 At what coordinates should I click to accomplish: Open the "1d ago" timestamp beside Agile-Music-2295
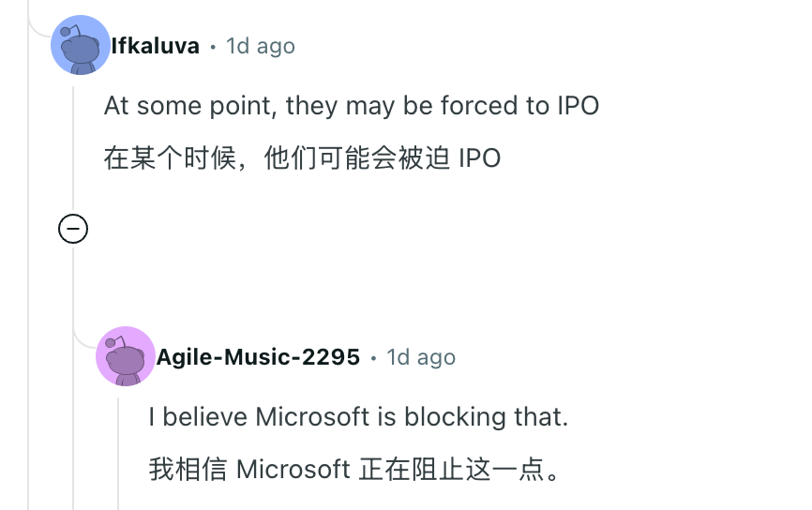coord(421,357)
